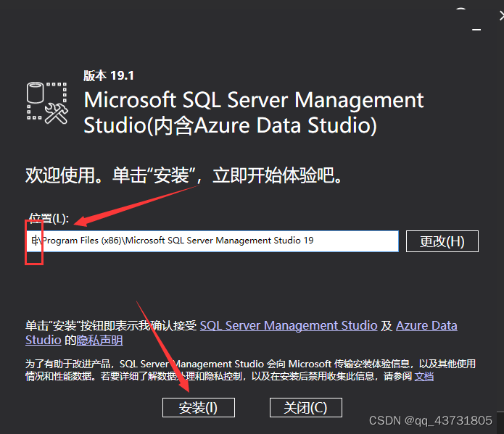Click the 欢迎使用 welcome message text

pos(183,175)
